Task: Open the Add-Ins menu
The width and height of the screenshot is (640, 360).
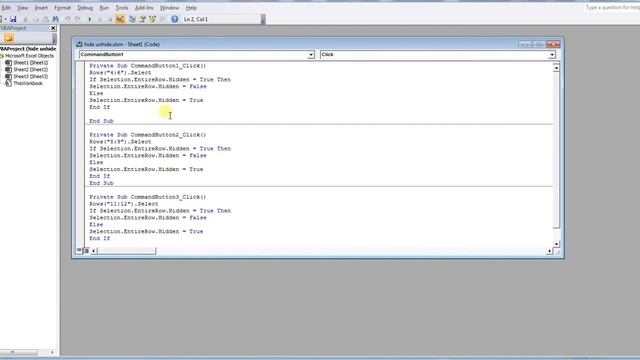Action: pyautogui.click(x=144, y=8)
